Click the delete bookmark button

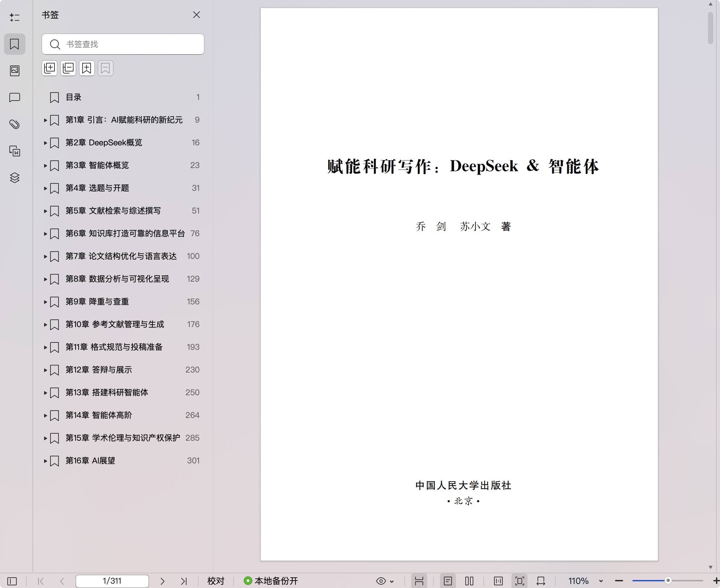pyautogui.click(x=105, y=68)
